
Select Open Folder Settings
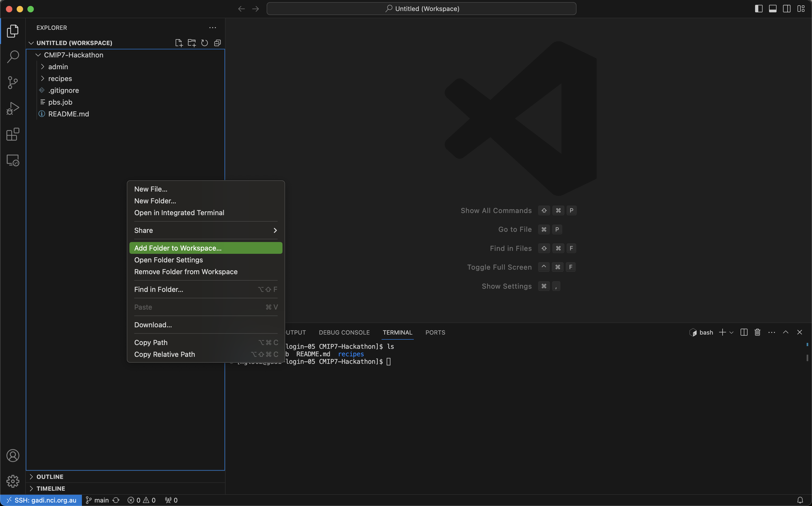(x=206, y=260)
